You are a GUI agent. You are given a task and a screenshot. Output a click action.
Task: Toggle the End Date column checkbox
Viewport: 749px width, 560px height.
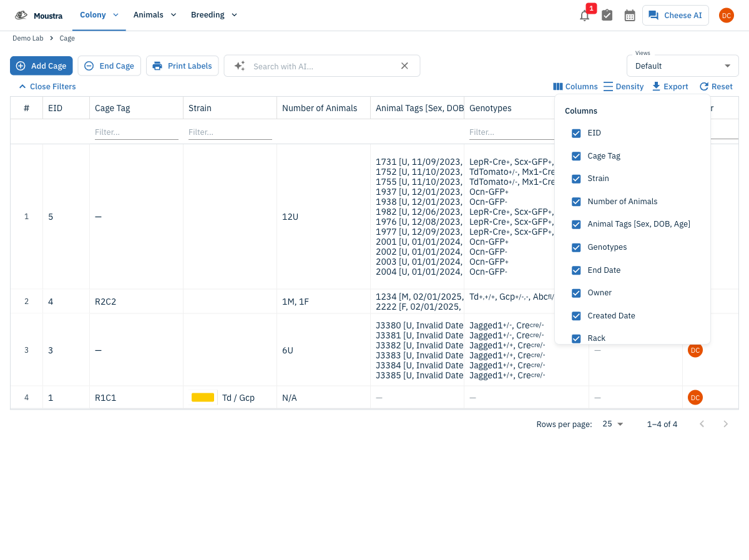point(576,270)
